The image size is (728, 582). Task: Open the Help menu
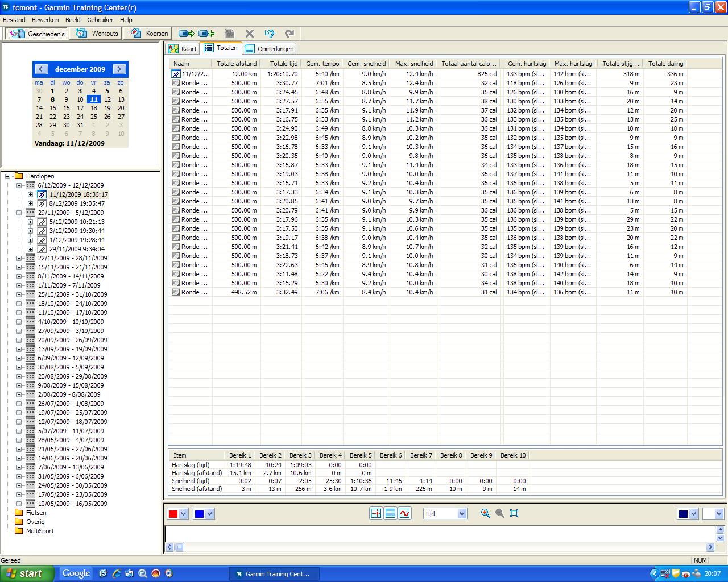[126, 20]
